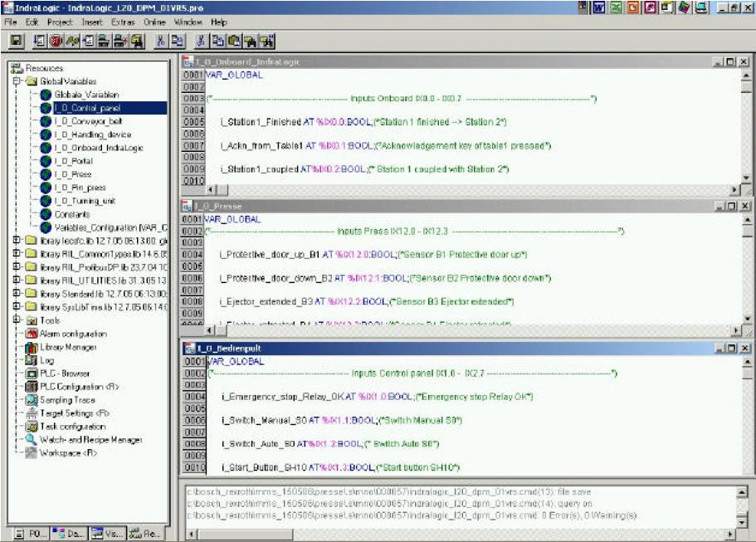The width and height of the screenshot is (756, 542).
Task: Open Excel from the Office shortcut bar
Action: pos(617,7)
